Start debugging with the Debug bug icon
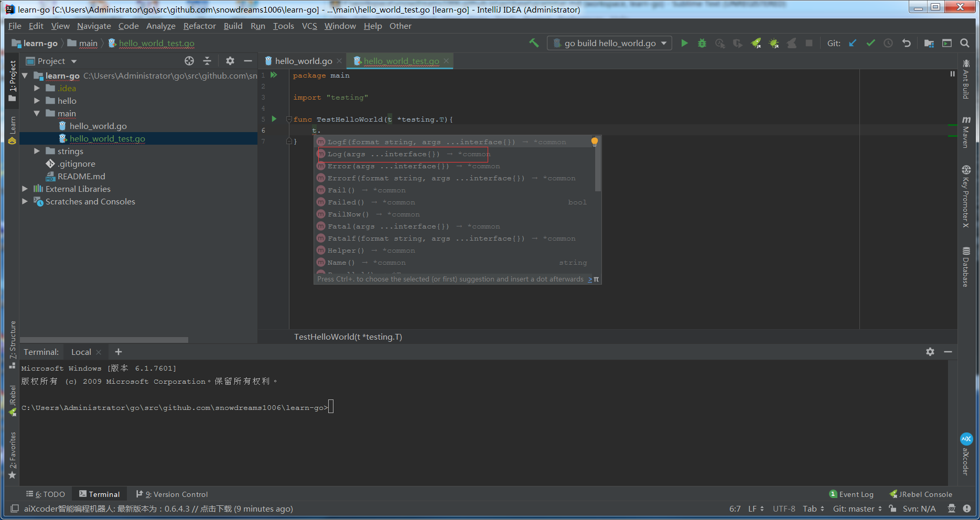980x520 pixels. [x=702, y=44]
